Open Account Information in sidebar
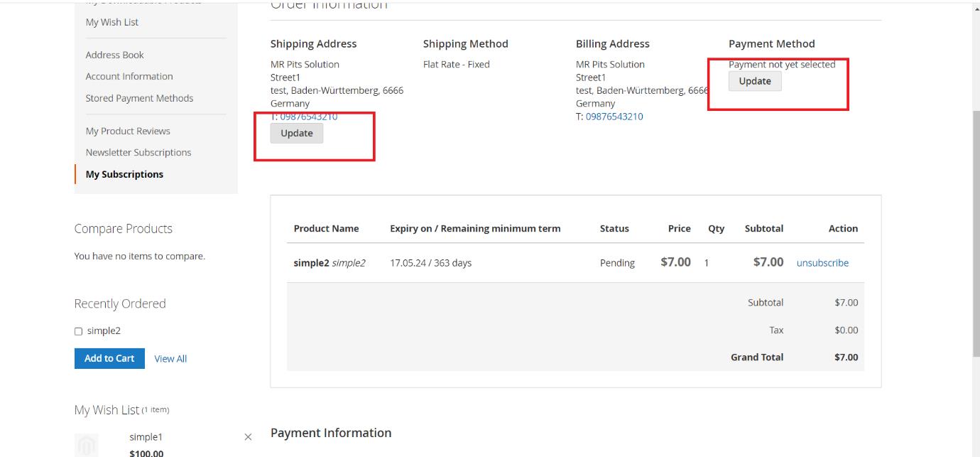This screenshot has width=980, height=457. (x=129, y=76)
